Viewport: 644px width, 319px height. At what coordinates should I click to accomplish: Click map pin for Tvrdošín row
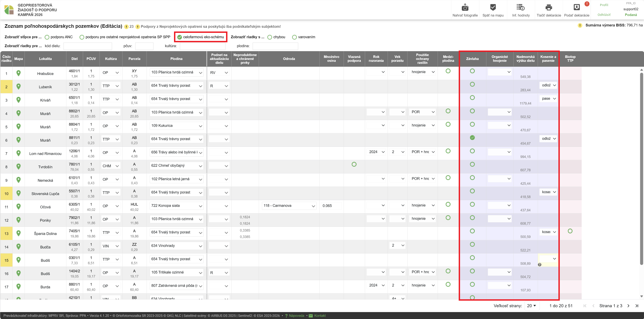[18, 167]
